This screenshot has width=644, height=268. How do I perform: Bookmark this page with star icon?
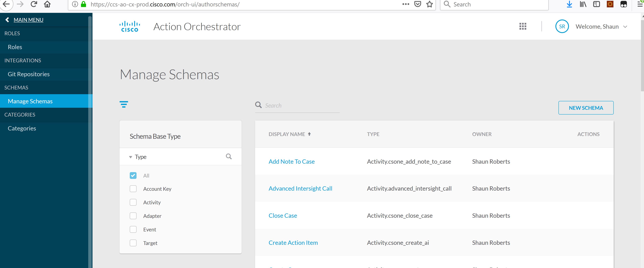(430, 4)
